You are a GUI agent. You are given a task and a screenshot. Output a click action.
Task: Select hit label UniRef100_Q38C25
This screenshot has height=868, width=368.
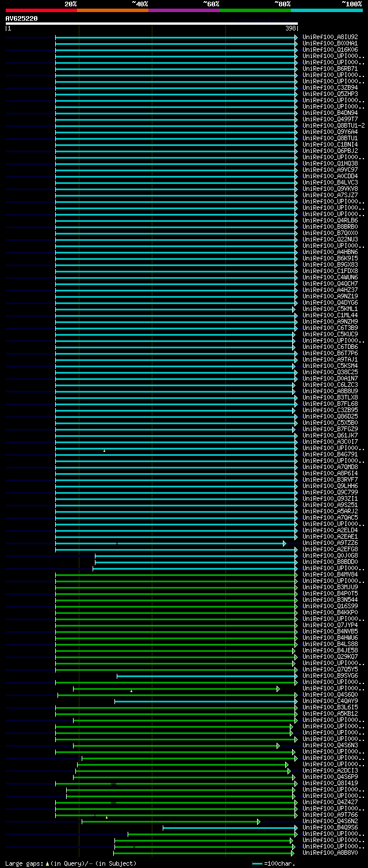point(330,372)
